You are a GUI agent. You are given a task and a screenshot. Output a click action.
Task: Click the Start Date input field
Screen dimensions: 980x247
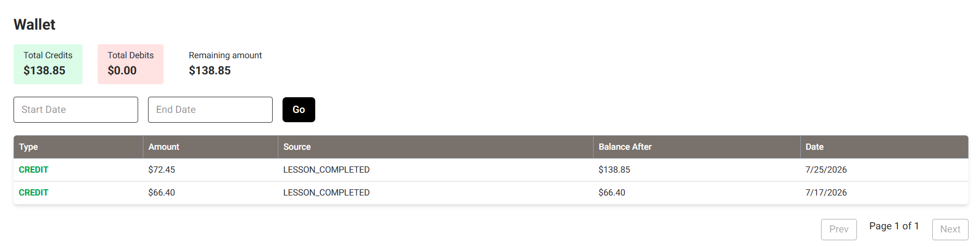coord(76,110)
